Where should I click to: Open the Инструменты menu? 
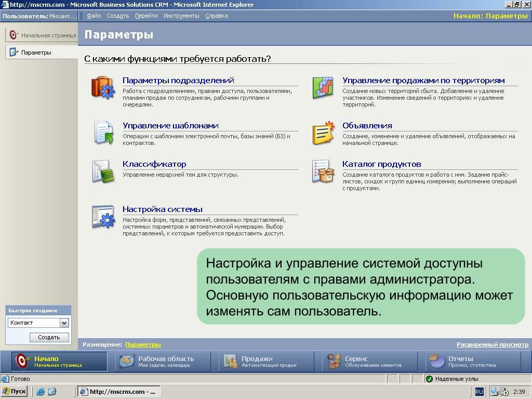click(x=181, y=16)
